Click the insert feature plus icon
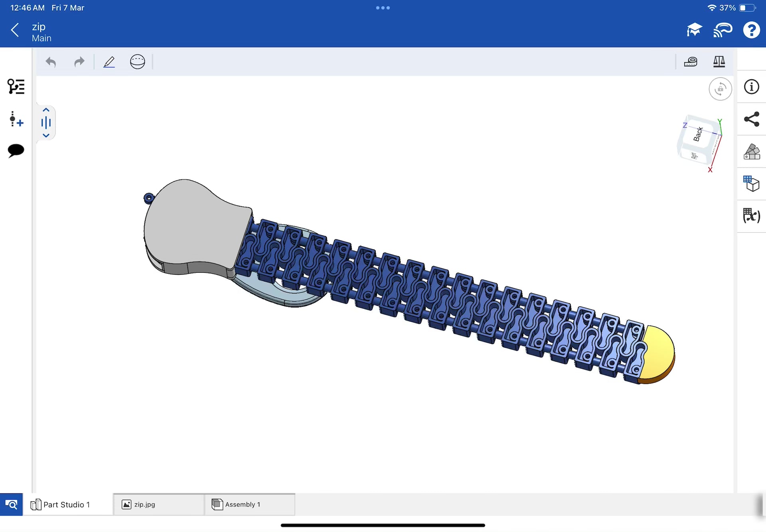 pos(16,119)
